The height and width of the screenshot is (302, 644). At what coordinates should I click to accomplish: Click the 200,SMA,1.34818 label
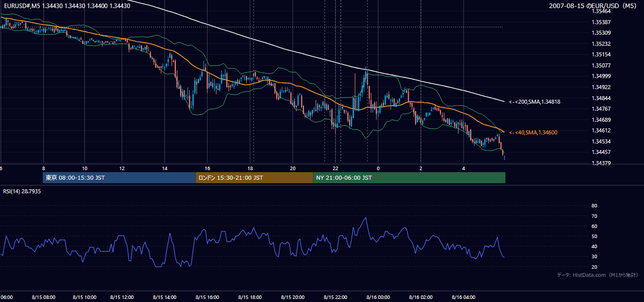point(535,102)
